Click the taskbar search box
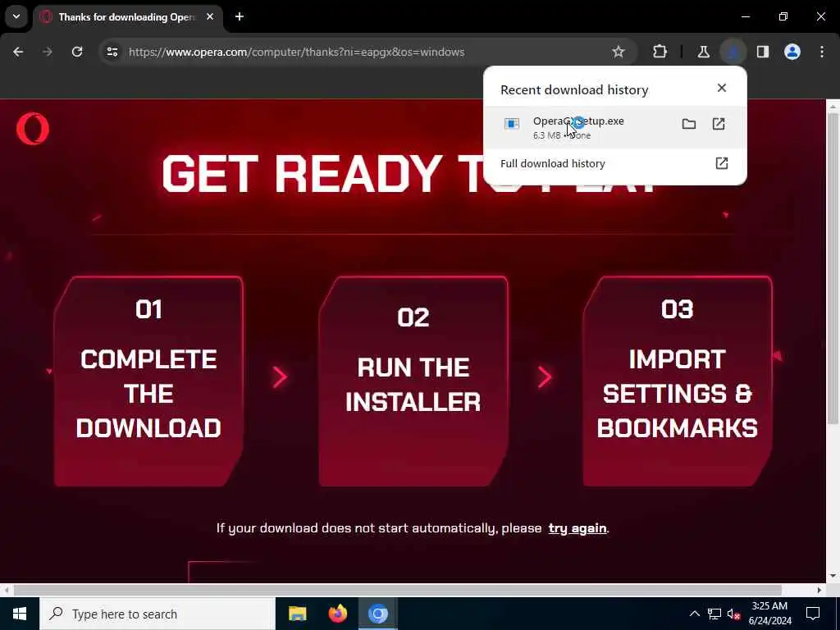 click(157, 614)
